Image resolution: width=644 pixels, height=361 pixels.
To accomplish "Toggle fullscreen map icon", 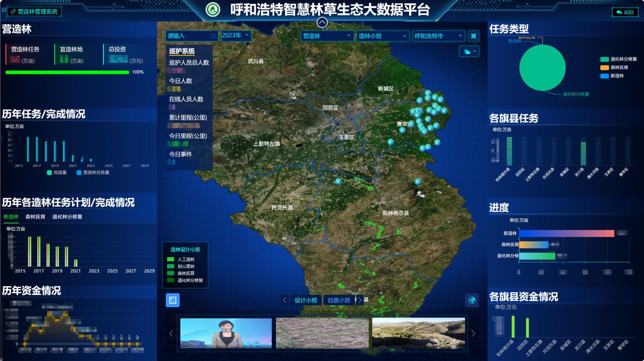I will coord(473,36).
